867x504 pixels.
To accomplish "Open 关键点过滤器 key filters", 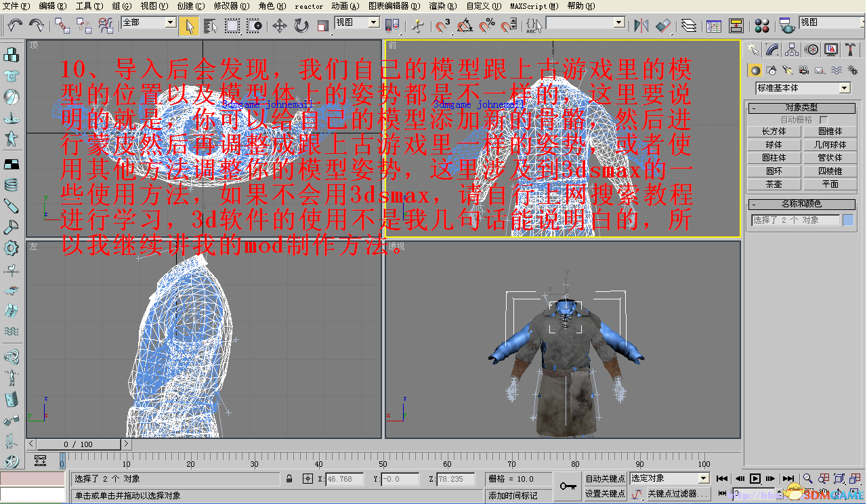I will pyautogui.click(x=678, y=494).
